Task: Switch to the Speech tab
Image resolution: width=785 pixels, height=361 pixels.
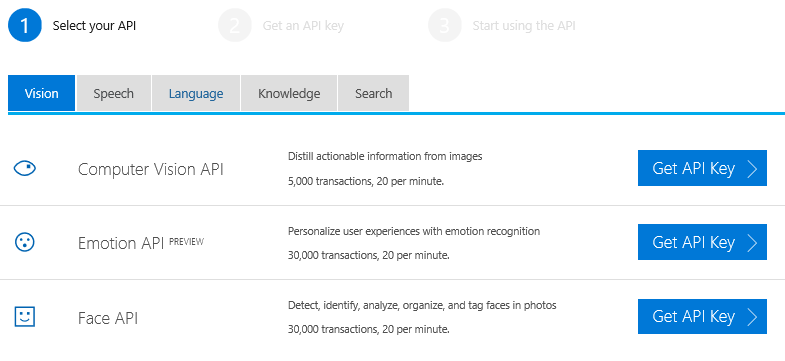Action: tap(114, 93)
